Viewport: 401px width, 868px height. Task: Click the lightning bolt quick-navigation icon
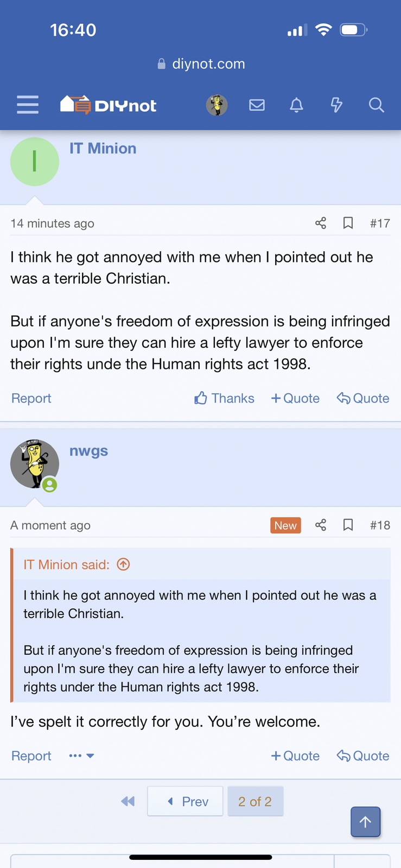pos(336,105)
